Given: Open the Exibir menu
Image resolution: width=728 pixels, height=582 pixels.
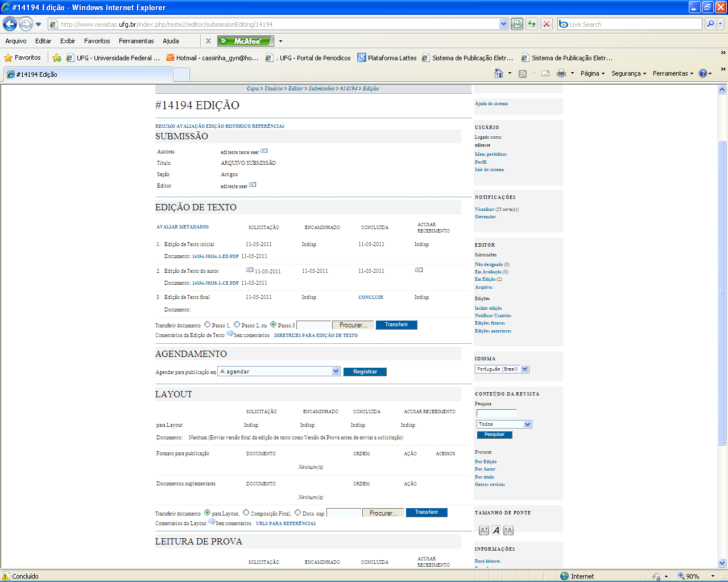Looking at the screenshot, I should click(68, 41).
